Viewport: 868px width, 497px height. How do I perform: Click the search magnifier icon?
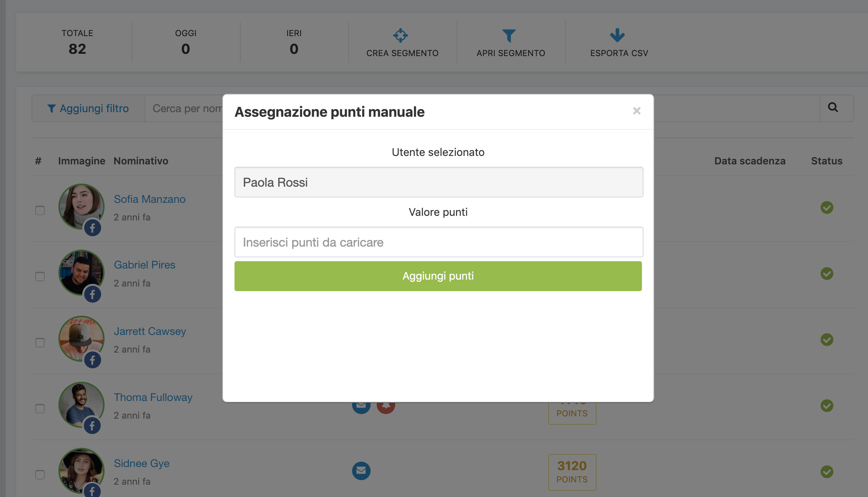(833, 108)
